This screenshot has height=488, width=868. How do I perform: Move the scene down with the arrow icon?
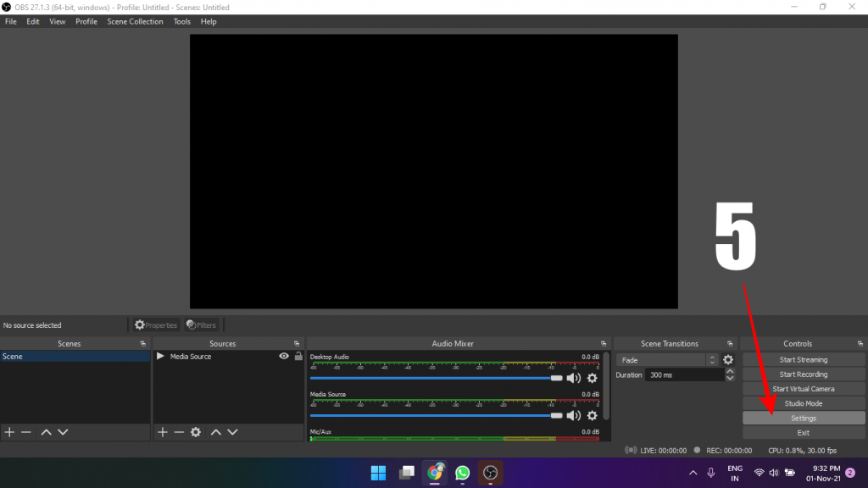63,432
